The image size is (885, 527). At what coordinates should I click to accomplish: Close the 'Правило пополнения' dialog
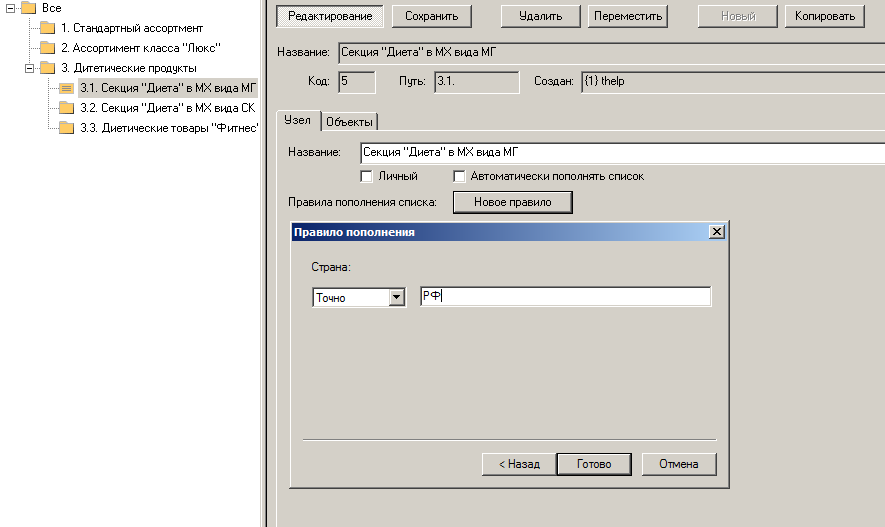(717, 232)
